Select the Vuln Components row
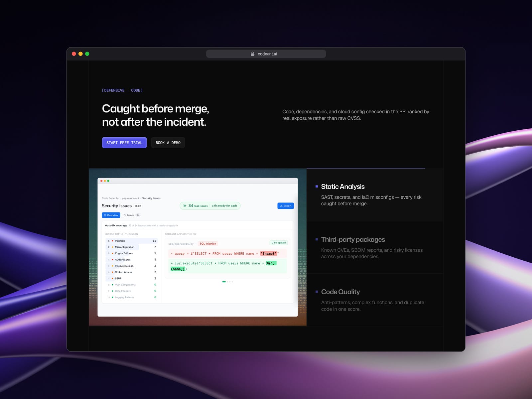The width and height of the screenshot is (532, 399). (132, 285)
